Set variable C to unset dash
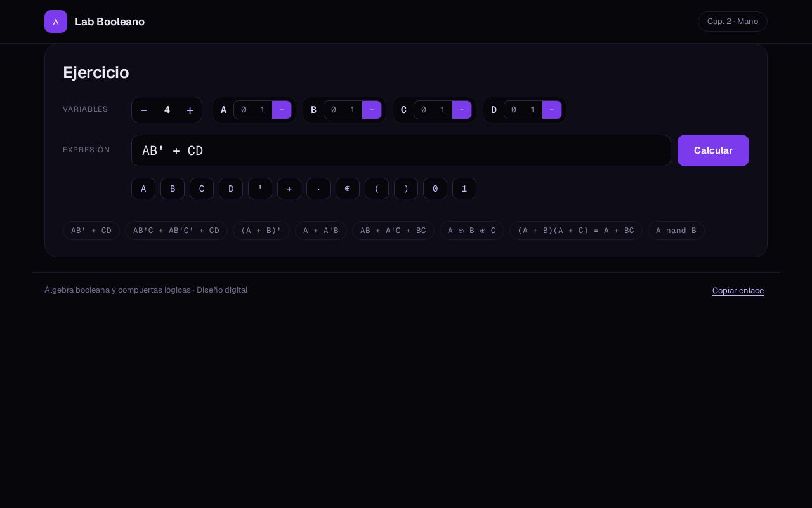This screenshot has height=508, width=812. 462,110
